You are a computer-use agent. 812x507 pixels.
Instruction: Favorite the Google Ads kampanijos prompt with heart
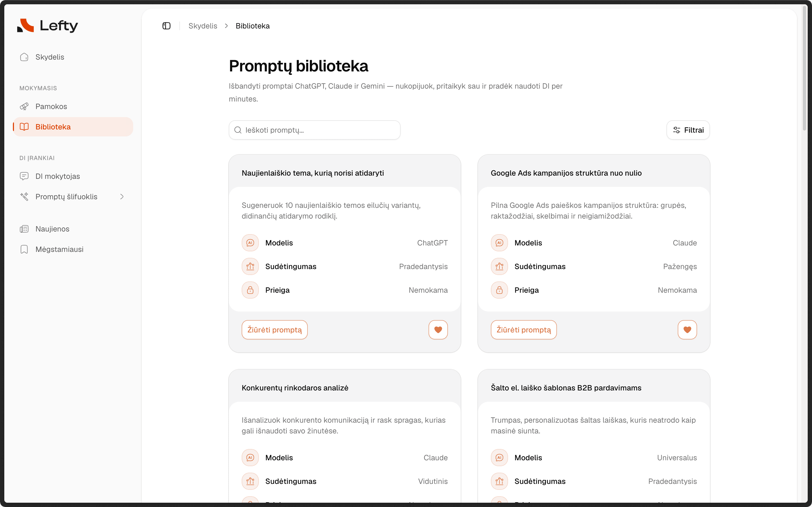coord(687,329)
